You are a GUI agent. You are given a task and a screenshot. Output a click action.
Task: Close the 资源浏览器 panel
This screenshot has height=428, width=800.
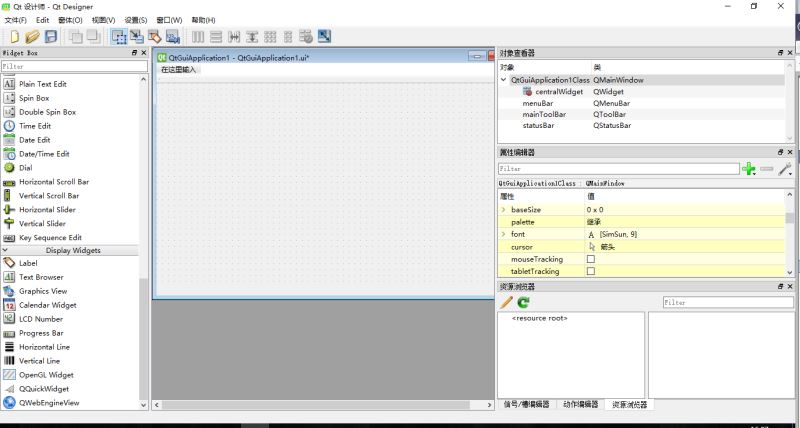pyautogui.click(x=790, y=286)
